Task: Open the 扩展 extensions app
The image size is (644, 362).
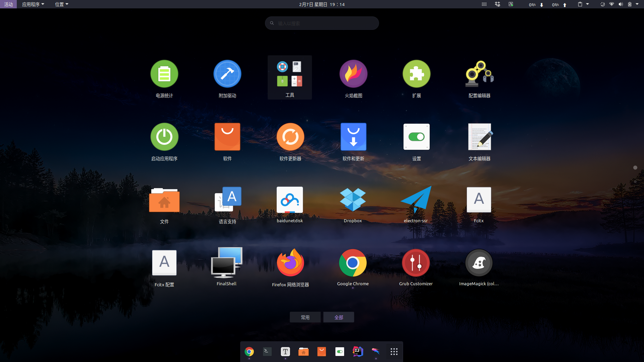Action: [x=416, y=74]
